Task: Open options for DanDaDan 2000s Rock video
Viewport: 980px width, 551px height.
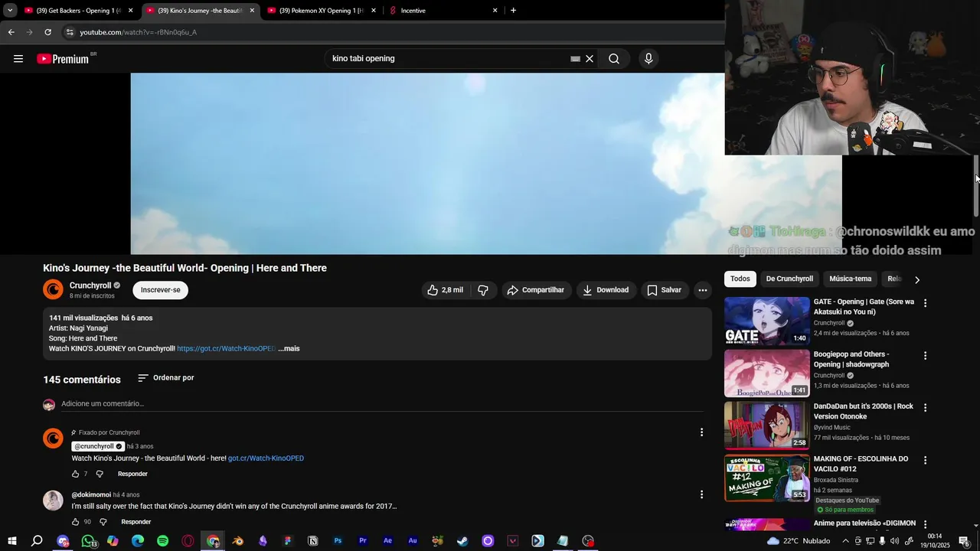Action: pos(925,408)
